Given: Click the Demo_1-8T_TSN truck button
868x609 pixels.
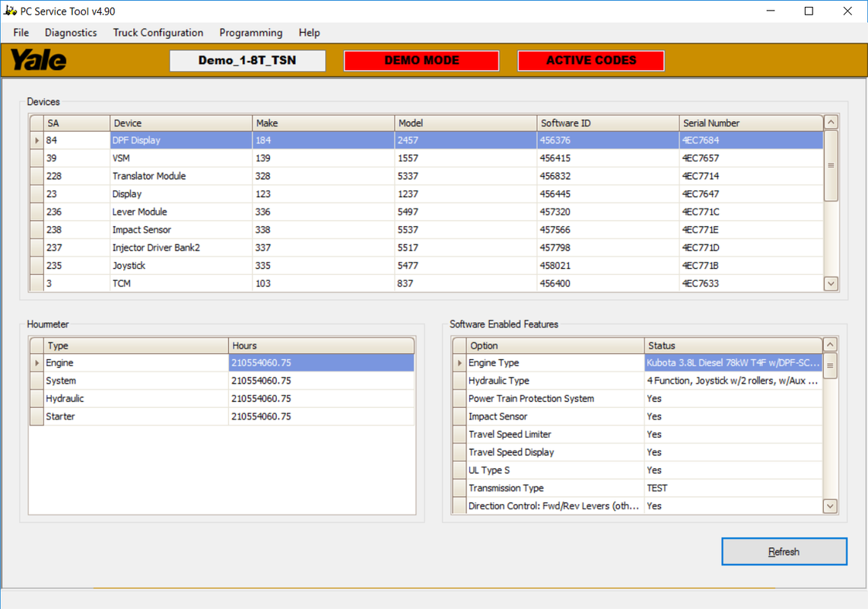Looking at the screenshot, I should tap(247, 60).
